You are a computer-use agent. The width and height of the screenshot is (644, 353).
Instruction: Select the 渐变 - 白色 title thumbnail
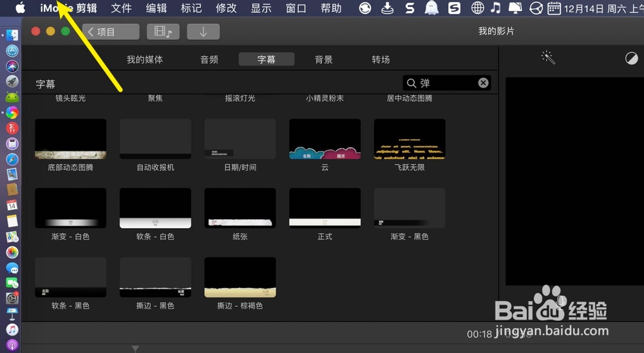point(71,208)
